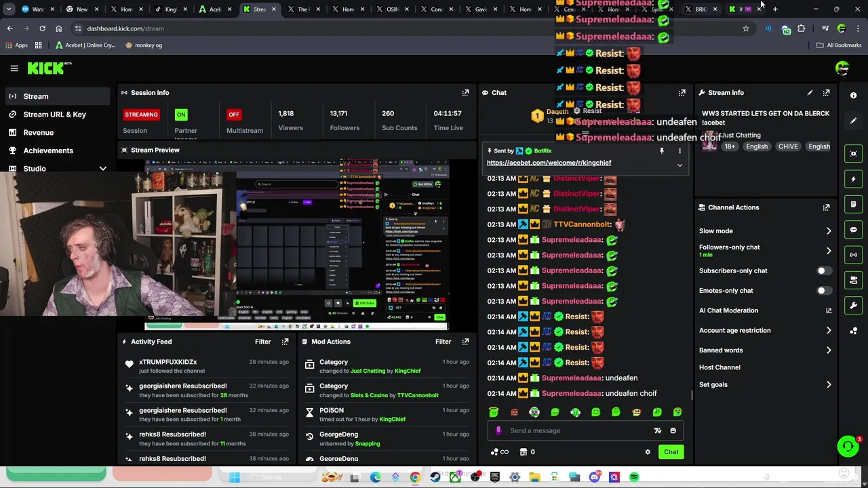The image size is (868, 488).
Task: Expand the Studio sidebar section
Action: 103,169
